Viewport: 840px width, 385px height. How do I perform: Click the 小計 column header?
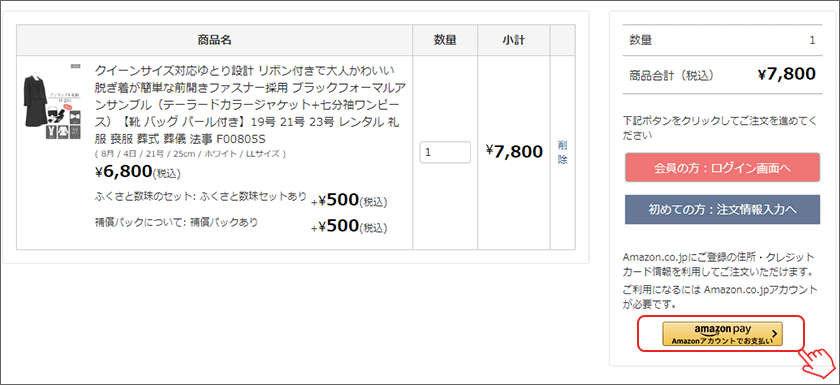514,40
